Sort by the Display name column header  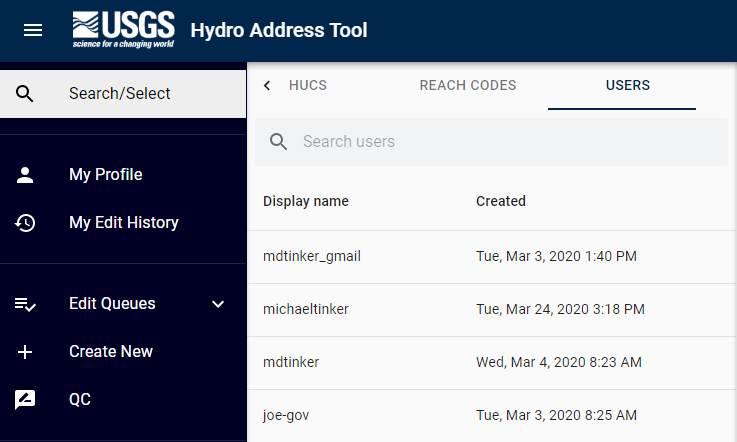pyautogui.click(x=306, y=201)
